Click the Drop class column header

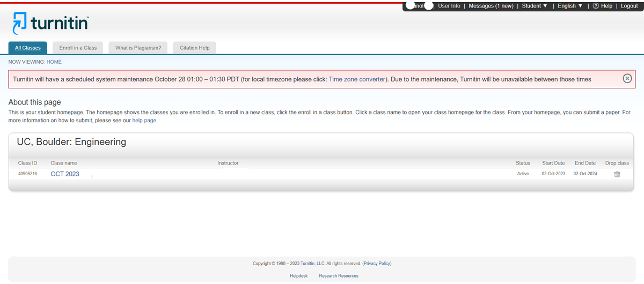pos(617,163)
